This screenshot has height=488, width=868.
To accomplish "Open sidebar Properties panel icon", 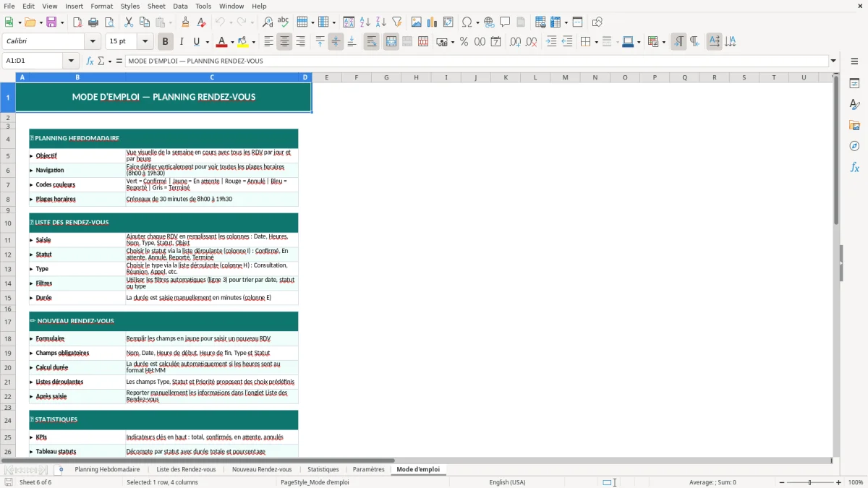I will [x=854, y=84].
